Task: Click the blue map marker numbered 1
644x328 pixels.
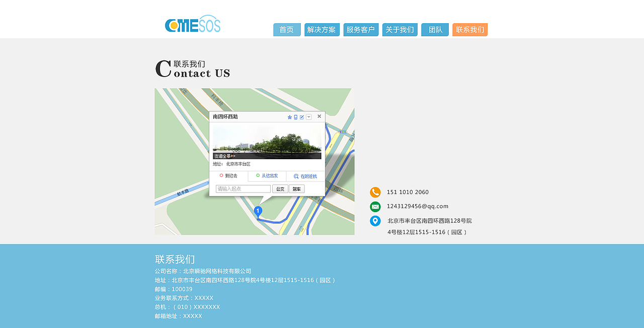Action: coord(258,212)
